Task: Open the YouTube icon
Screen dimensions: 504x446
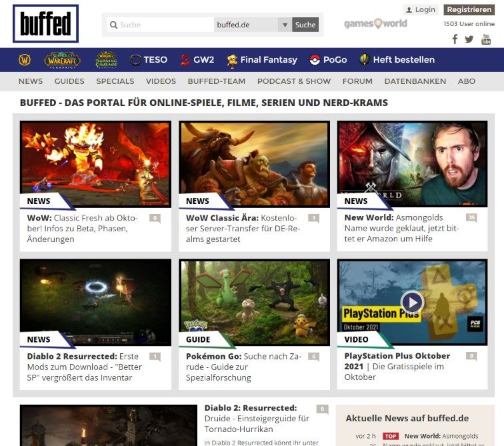Action: 486,39
